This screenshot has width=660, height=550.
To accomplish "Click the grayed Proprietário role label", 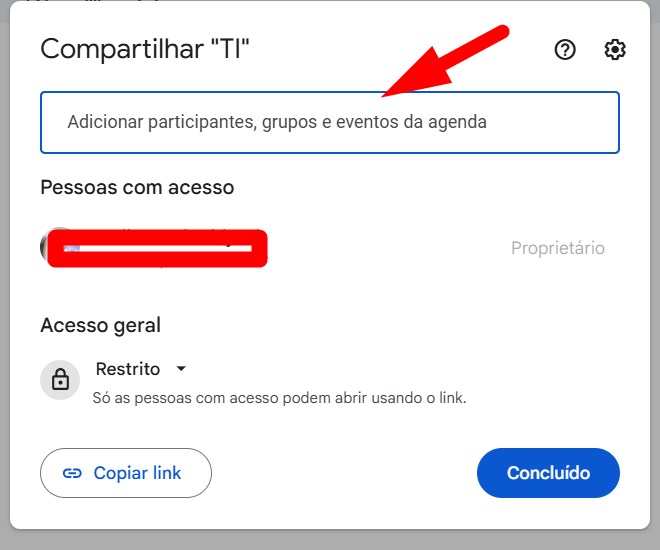I will [558, 248].
